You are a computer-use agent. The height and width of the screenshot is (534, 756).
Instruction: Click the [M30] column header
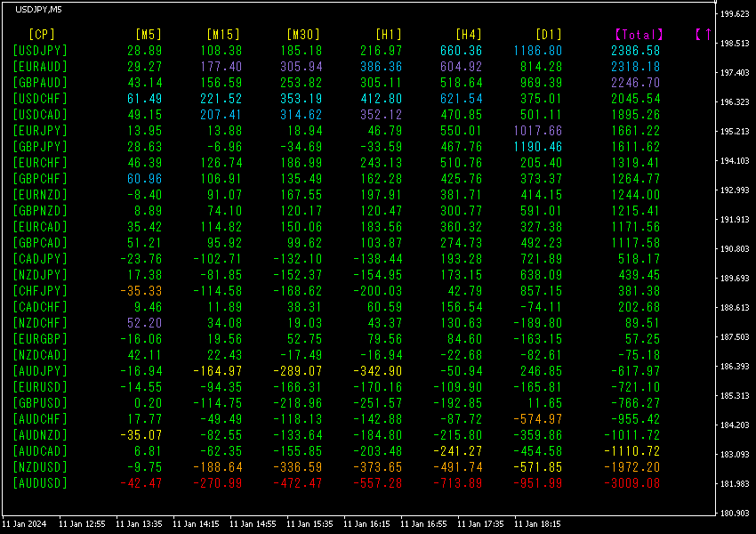tap(303, 34)
